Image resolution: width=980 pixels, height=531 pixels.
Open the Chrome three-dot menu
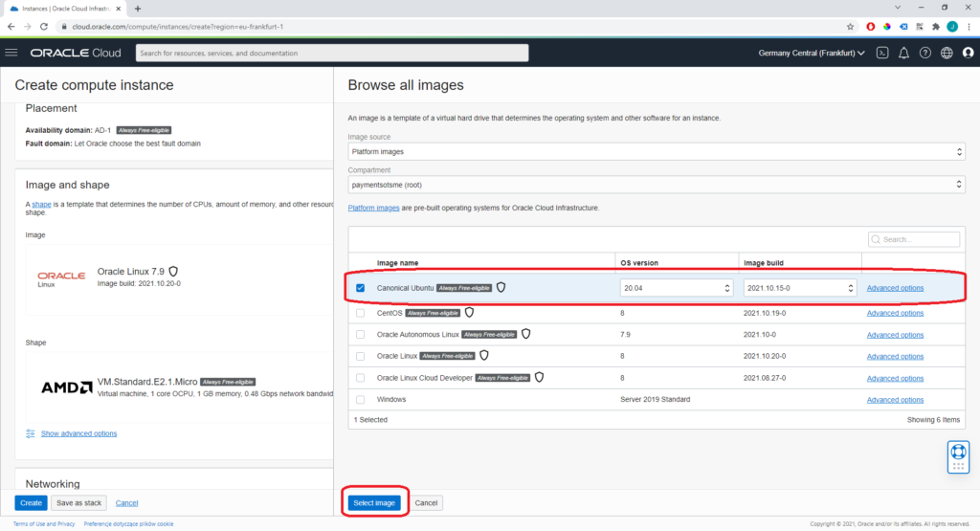(x=969, y=26)
